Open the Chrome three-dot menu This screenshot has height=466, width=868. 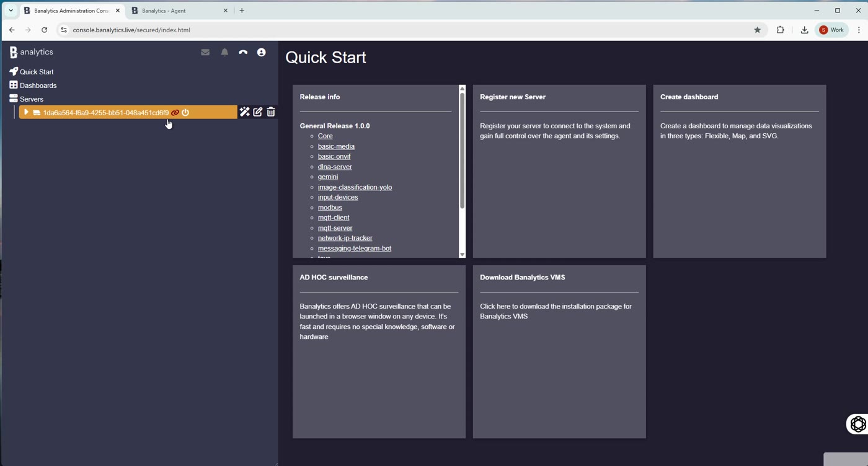coord(859,30)
